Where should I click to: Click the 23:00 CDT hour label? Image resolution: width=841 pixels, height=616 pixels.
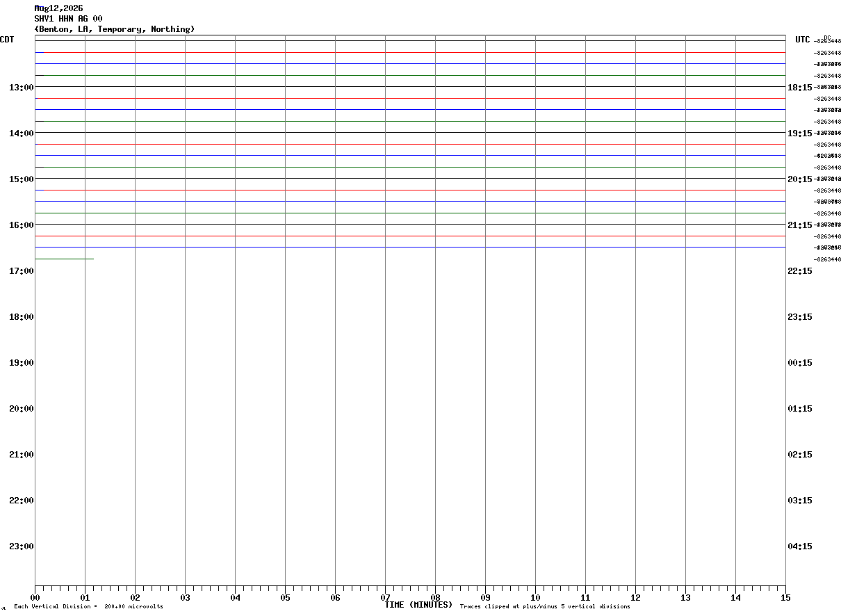pyautogui.click(x=22, y=546)
